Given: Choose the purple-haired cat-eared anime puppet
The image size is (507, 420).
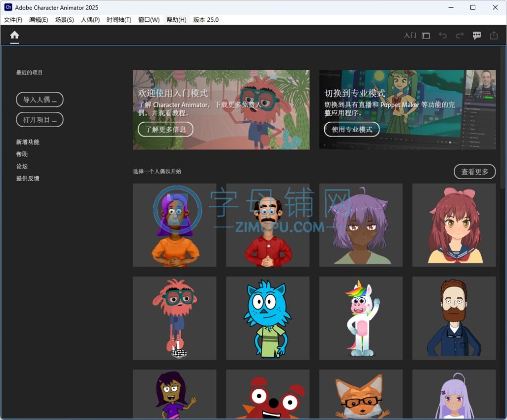Looking at the screenshot, I should click(361, 225).
